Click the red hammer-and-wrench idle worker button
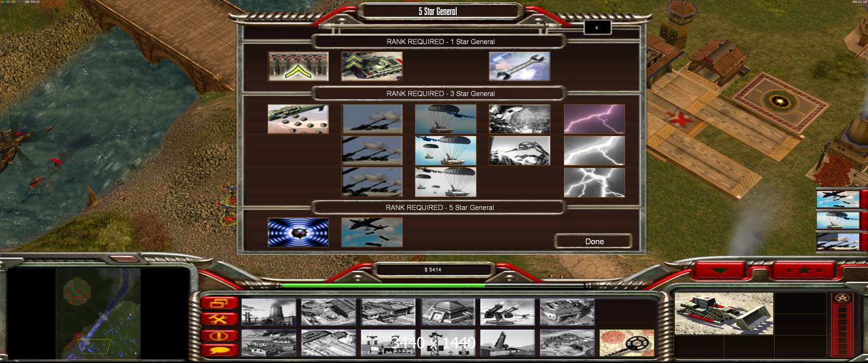The height and width of the screenshot is (363, 868). (x=219, y=319)
